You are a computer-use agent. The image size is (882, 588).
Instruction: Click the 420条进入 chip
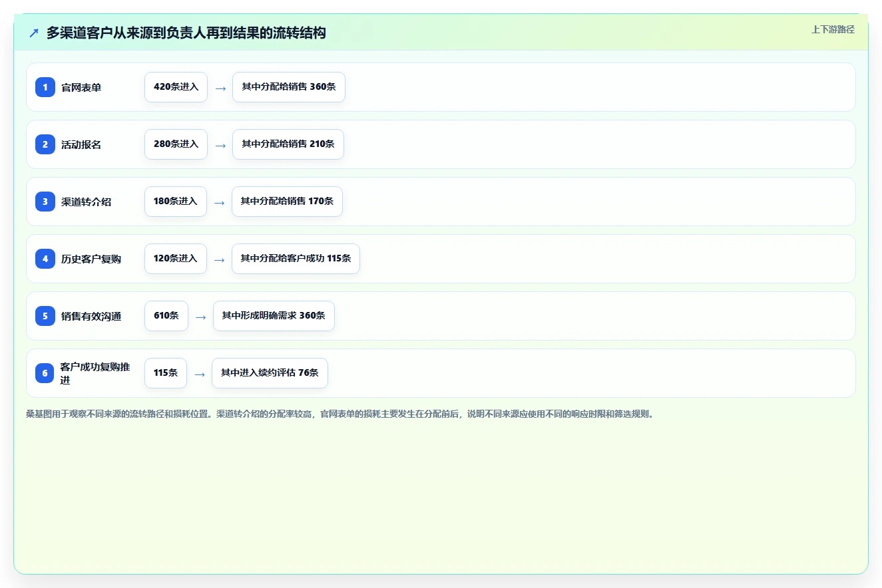[x=176, y=87]
